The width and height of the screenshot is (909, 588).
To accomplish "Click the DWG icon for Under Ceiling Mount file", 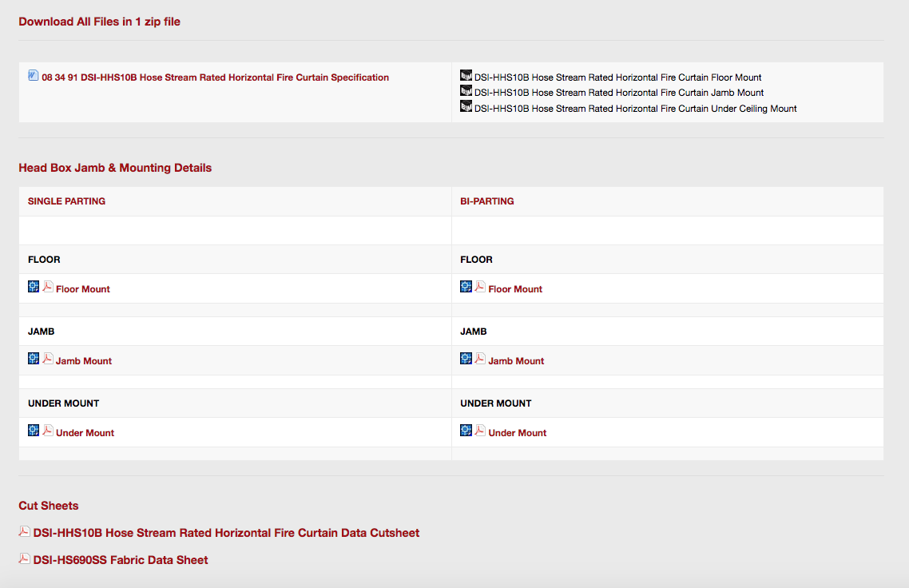I will pyautogui.click(x=466, y=106).
